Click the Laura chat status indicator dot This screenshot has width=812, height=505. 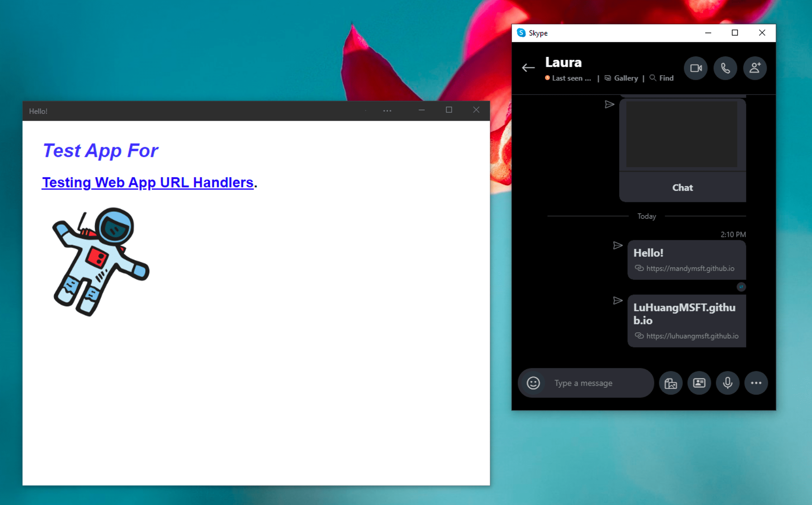click(x=547, y=77)
